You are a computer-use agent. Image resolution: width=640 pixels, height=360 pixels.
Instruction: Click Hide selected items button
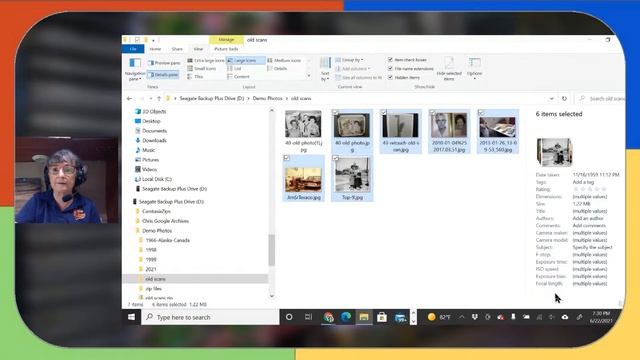(449, 69)
